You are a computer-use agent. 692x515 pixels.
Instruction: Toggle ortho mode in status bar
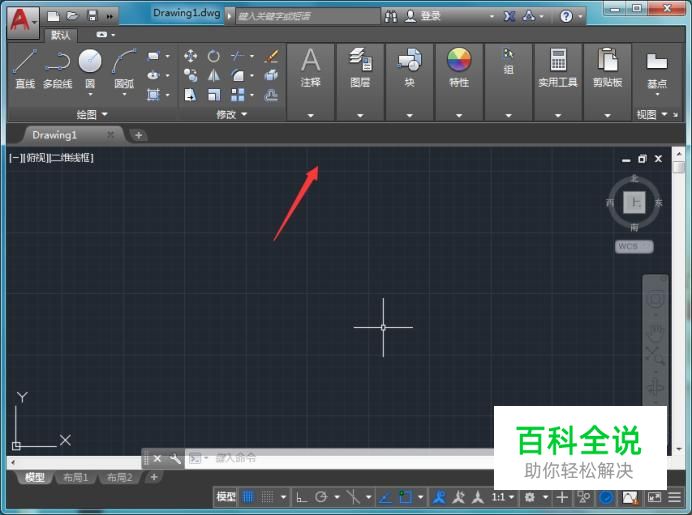point(300,497)
